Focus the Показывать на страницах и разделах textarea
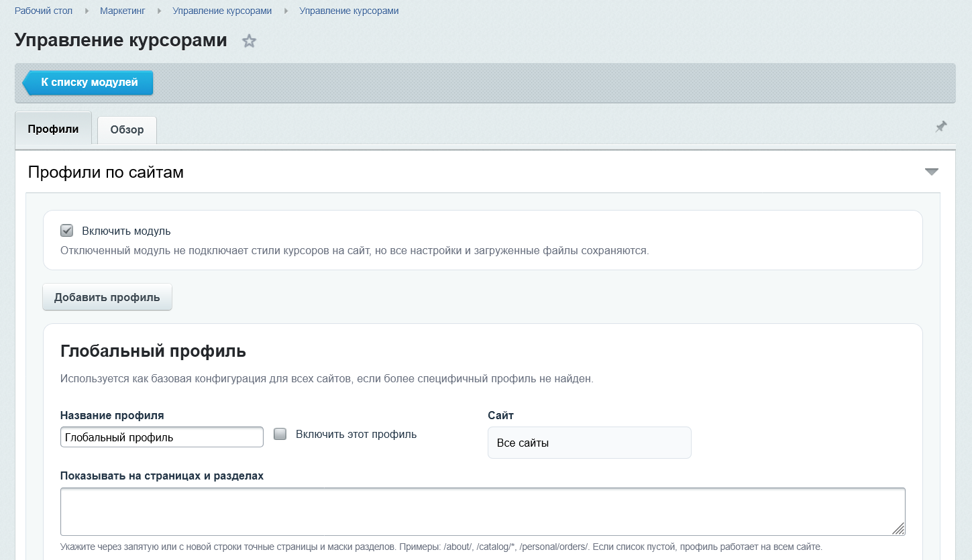The image size is (972, 560). pyautogui.click(x=483, y=512)
